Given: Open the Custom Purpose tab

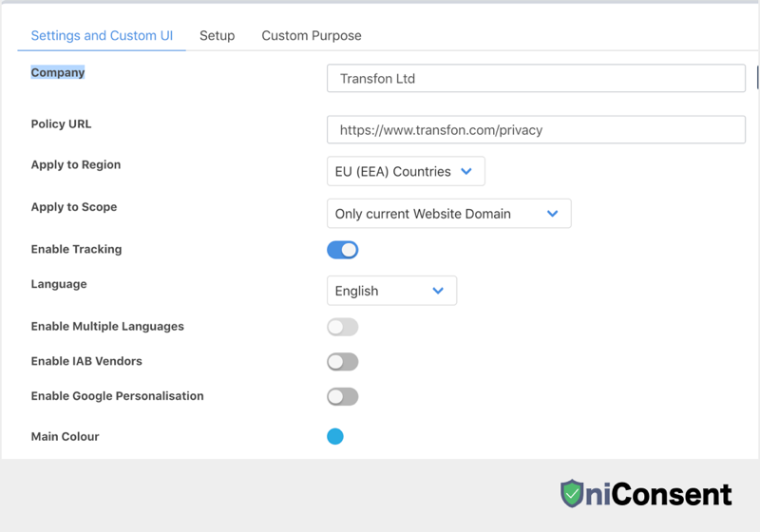Looking at the screenshot, I should coord(312,36).
